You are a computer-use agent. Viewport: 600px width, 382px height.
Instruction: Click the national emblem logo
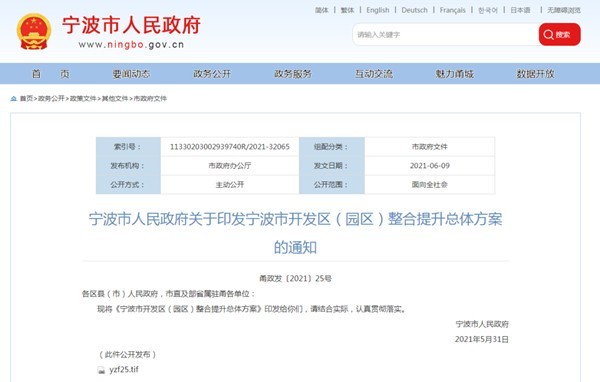[x=34, y=32]
